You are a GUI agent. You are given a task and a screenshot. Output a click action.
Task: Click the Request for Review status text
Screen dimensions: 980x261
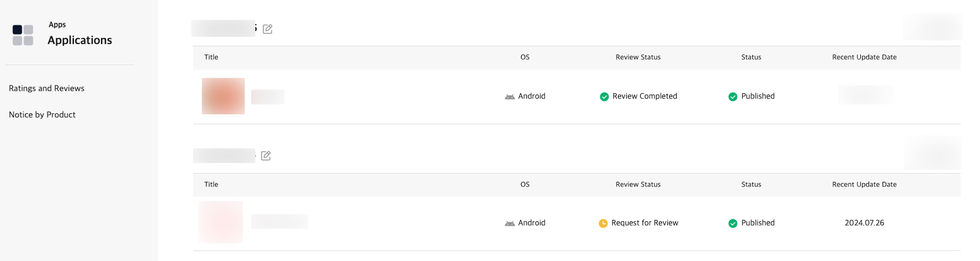[644, 223]
